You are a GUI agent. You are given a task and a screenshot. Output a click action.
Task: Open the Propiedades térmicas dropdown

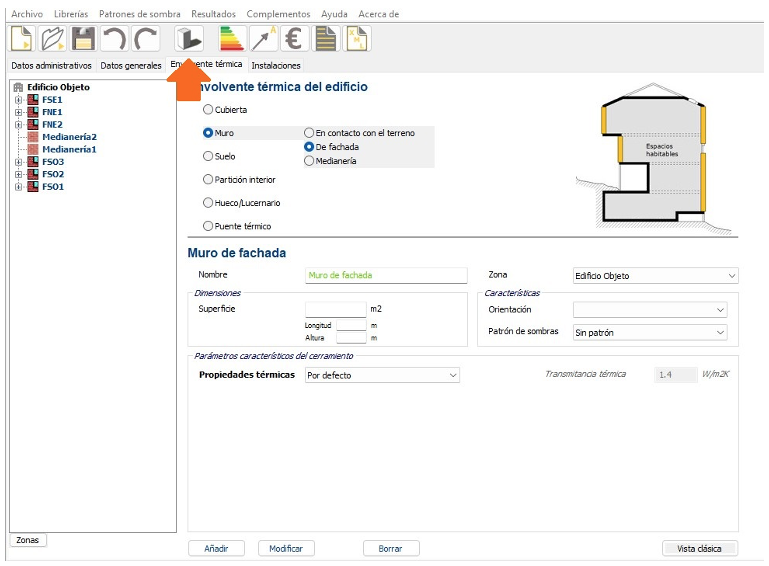pos(382,375)
